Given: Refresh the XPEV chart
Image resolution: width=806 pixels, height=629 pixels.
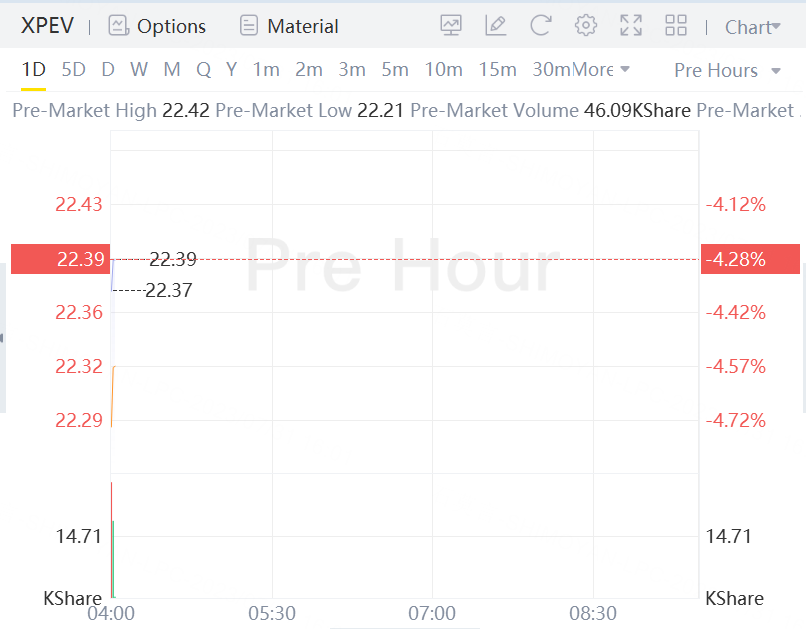Looking at the screenshot, I should [x=541, y=26].
